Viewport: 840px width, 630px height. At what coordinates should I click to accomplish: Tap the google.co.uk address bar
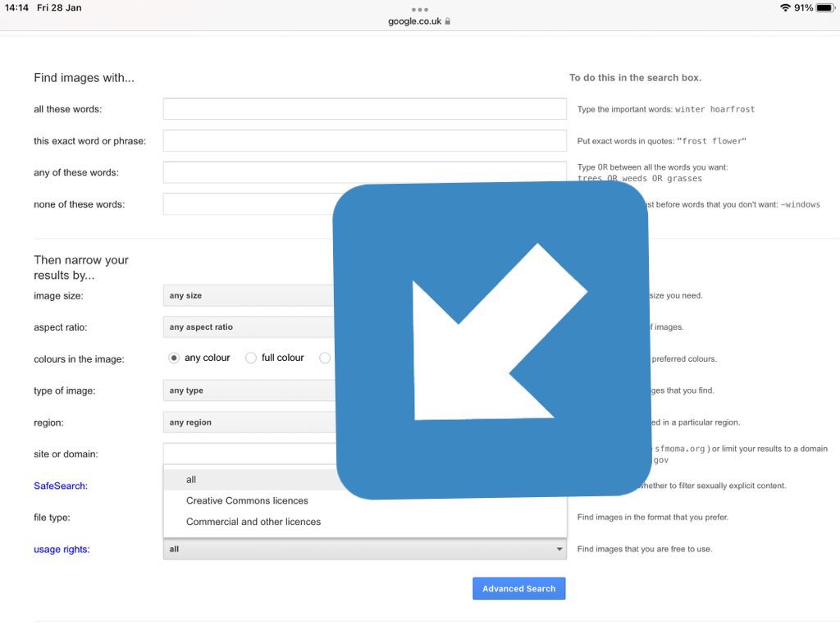tap(419, 21)
